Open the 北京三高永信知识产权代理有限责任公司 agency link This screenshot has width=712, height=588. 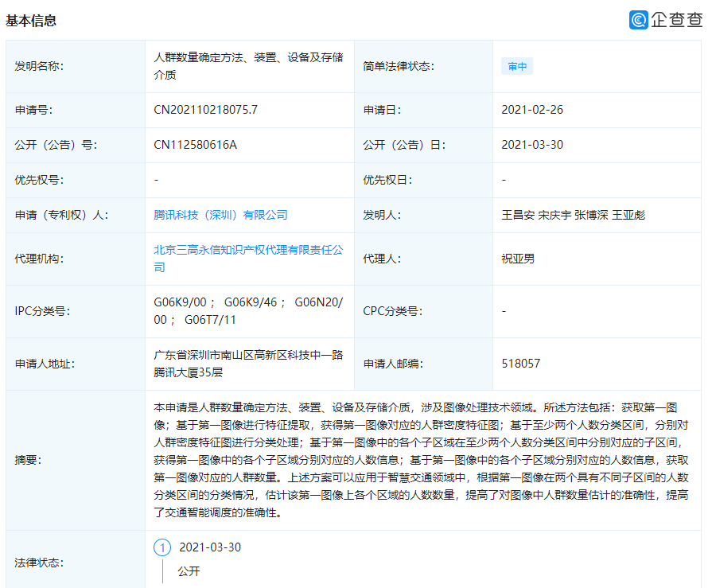tap(248, 259)
